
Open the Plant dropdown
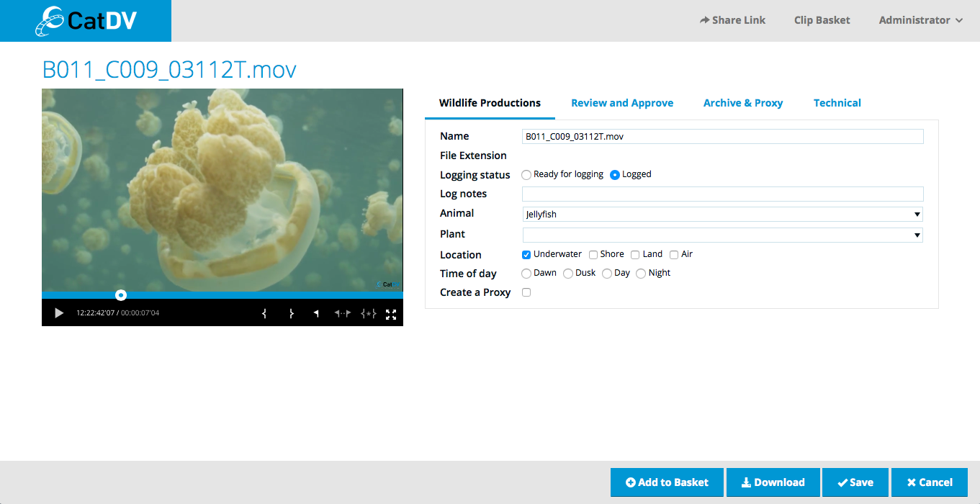pyautogui.click(x=722, y=235)
